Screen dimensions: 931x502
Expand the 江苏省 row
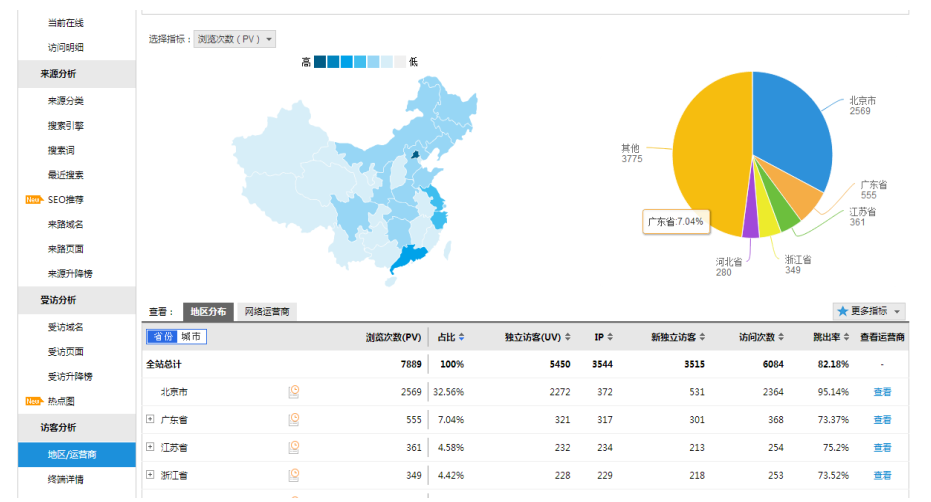coord(150,447)
